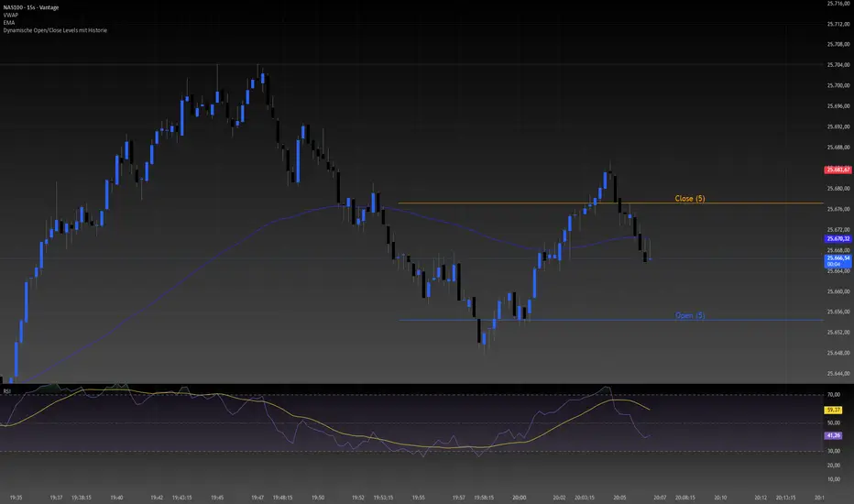The height and width of the screenshot is (504, 854).
Task: Click the 25.656,00 price axis label
Action: pyautogui.click(x=838, y=312)
